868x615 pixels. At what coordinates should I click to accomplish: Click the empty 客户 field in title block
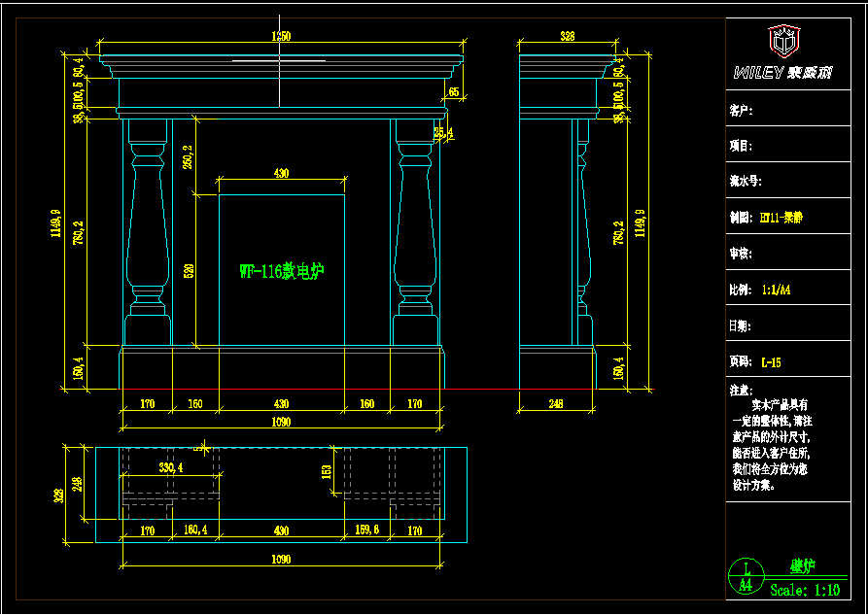(x=797, y=111)
